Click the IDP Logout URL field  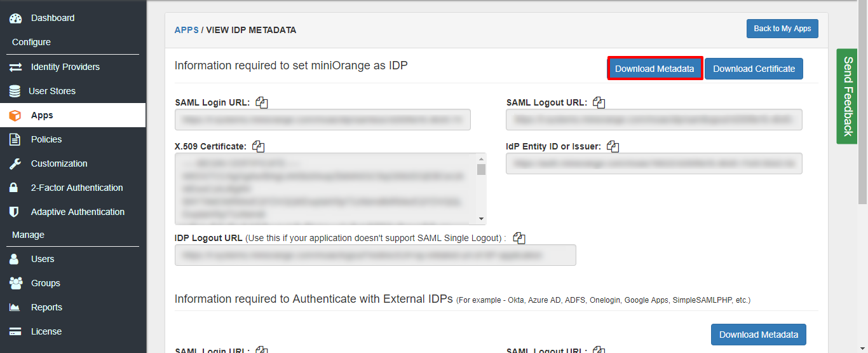[x=376, y=255]
